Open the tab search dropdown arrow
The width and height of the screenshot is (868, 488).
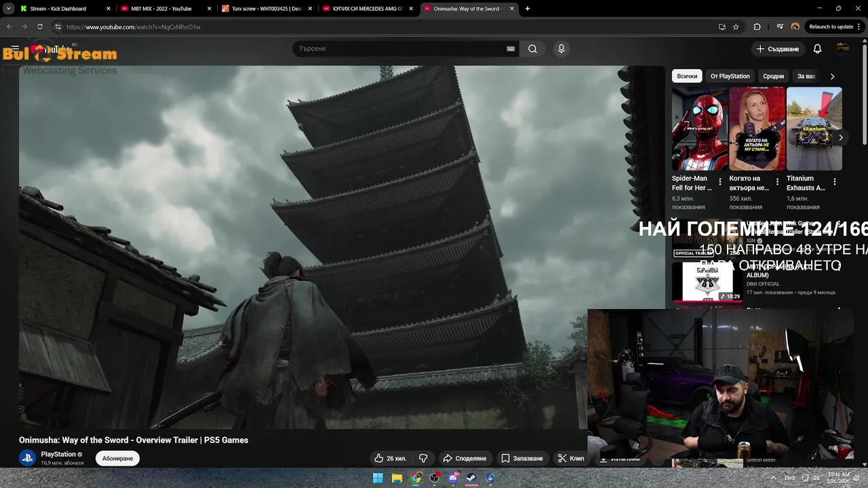pyautogui.click(x=9, y=9)
